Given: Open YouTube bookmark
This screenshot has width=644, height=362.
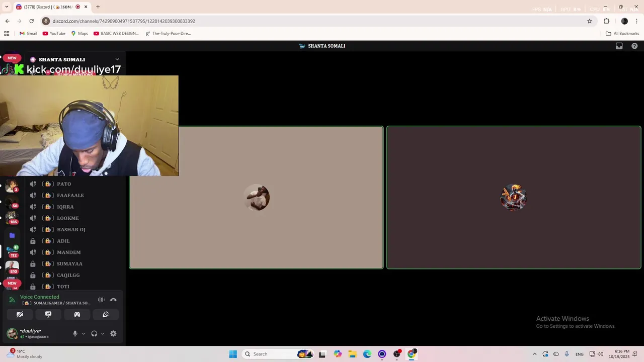Looking at the screenshot, I should 54,34.
